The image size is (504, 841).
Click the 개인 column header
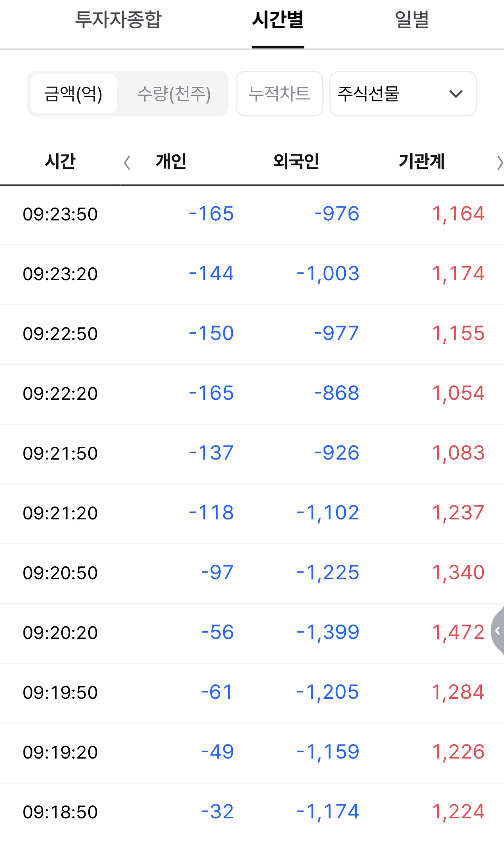click(171, 161)
